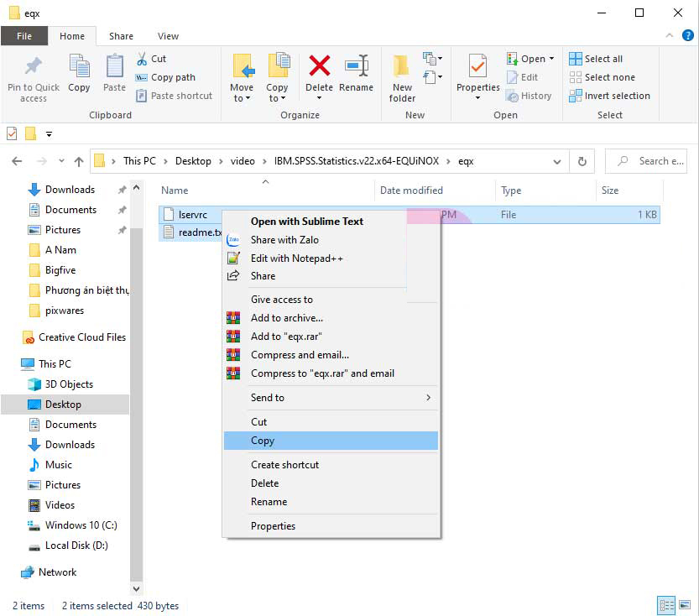Select Local Disk (D:) in sidebar

click(x=68, y=546)
